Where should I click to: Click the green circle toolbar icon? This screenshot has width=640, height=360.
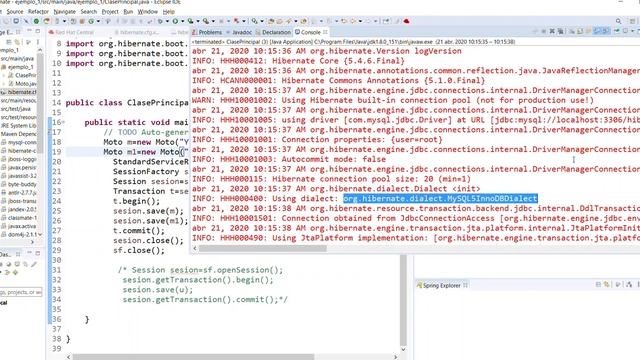(36, 21)
